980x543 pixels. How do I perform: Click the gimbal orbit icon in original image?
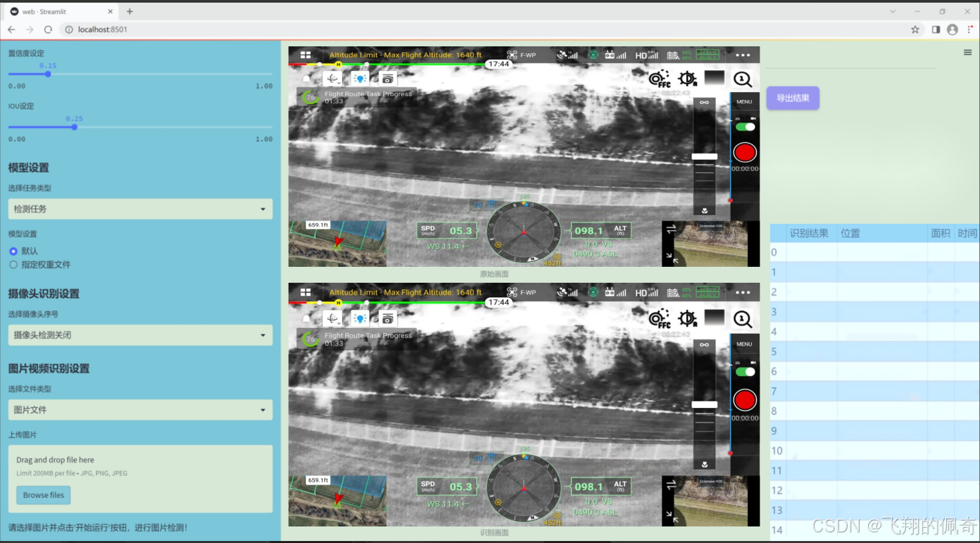pyautogui.click(x=332, y=79)
